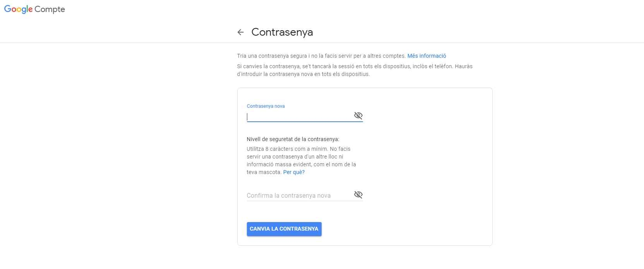Viewport: 644px width, 269px height.
Task: Click the blue underline of the new password field
Action: tap(305, 121)
